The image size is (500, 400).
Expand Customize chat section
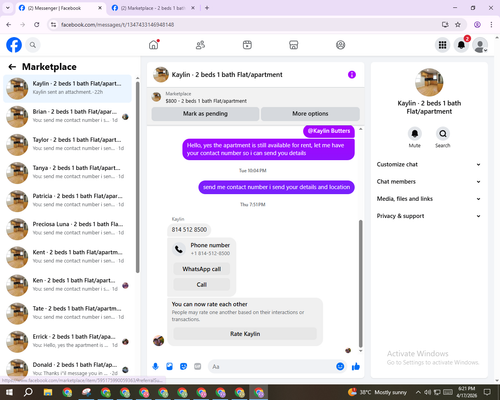[429, 164]
